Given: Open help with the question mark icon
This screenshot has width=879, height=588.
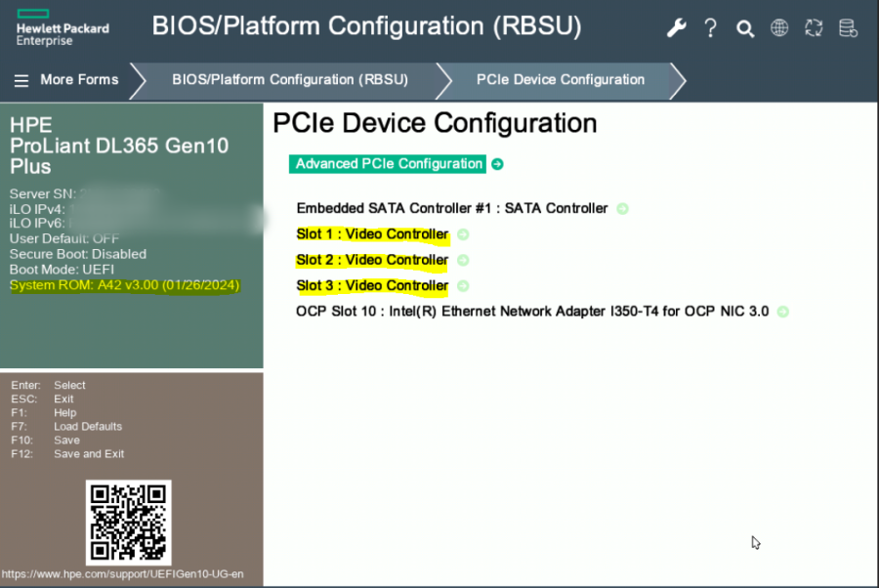Looking at the screenshot, I should point(711,28).
